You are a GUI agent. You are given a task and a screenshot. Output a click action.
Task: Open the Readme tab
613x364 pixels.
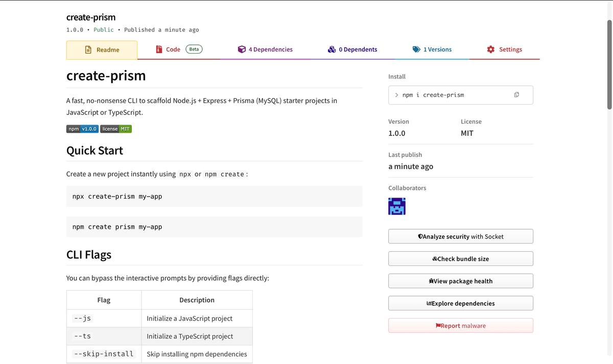pyautogui.click(x=102, y=50)
